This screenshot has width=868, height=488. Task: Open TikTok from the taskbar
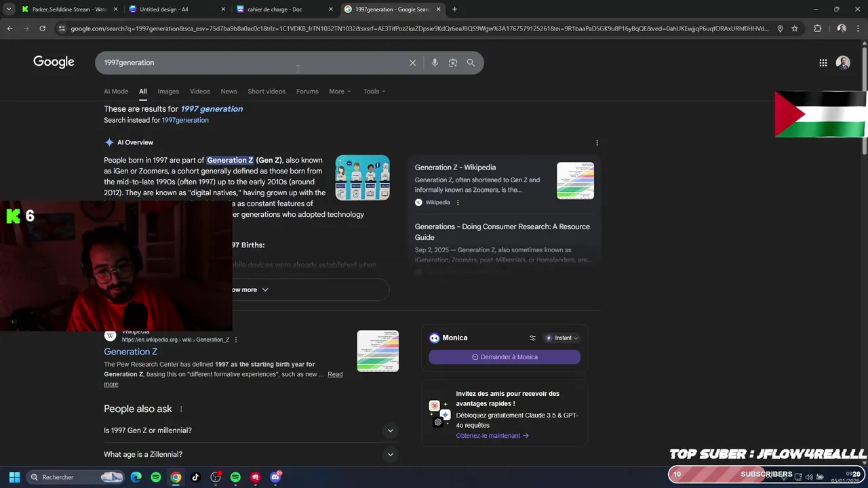[x=195, y=477]
